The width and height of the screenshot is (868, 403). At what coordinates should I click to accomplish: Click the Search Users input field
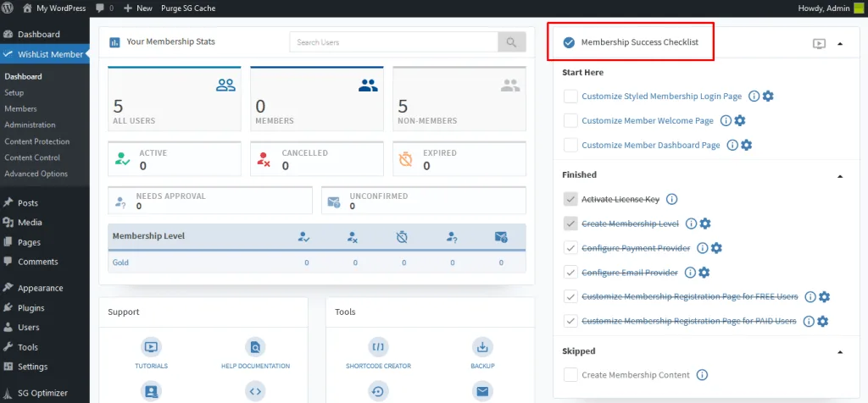[x=393, y=42]
